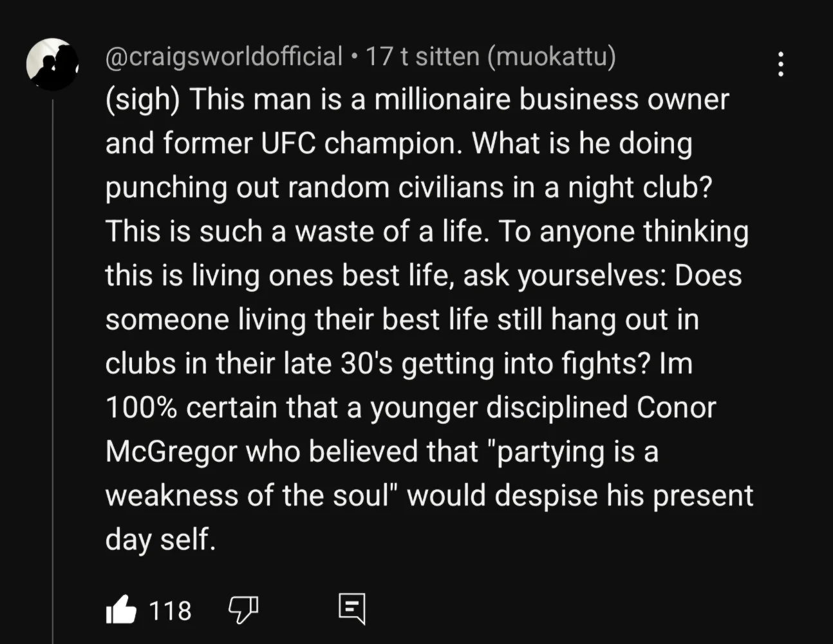This screenshot has width=833, height=644.
Task: Dislike the comment with thumbs down icon
Action: 243,609
